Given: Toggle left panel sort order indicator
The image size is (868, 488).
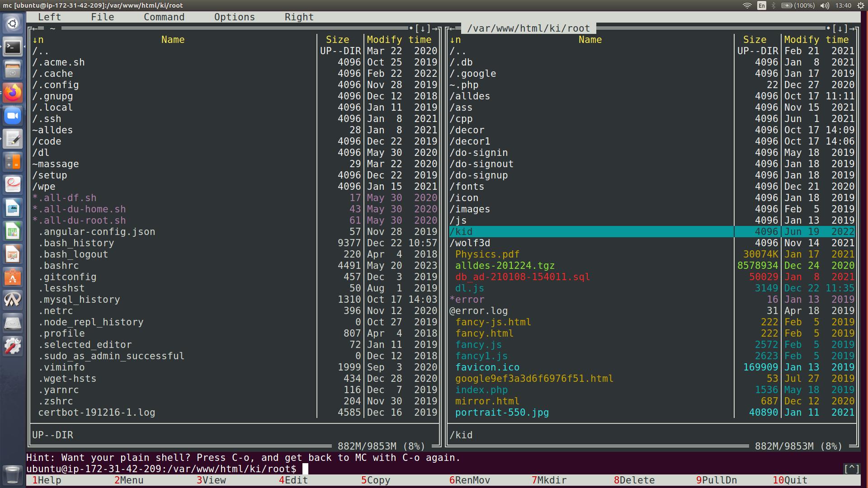Looking at the screenshot, I should point(38,40).
